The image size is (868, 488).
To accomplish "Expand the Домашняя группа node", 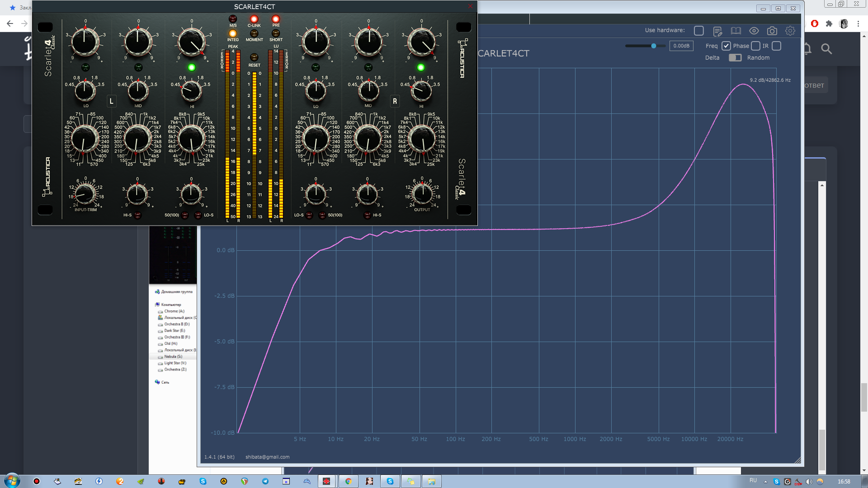I will tap(176, 292).
